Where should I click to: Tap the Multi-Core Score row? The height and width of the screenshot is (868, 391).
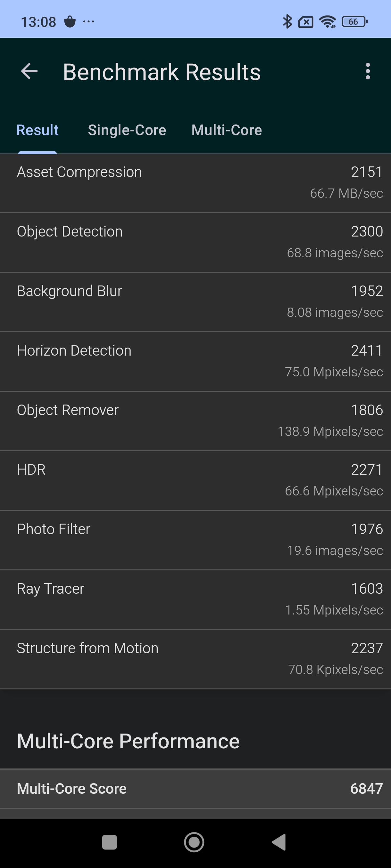tap(195, 789)
